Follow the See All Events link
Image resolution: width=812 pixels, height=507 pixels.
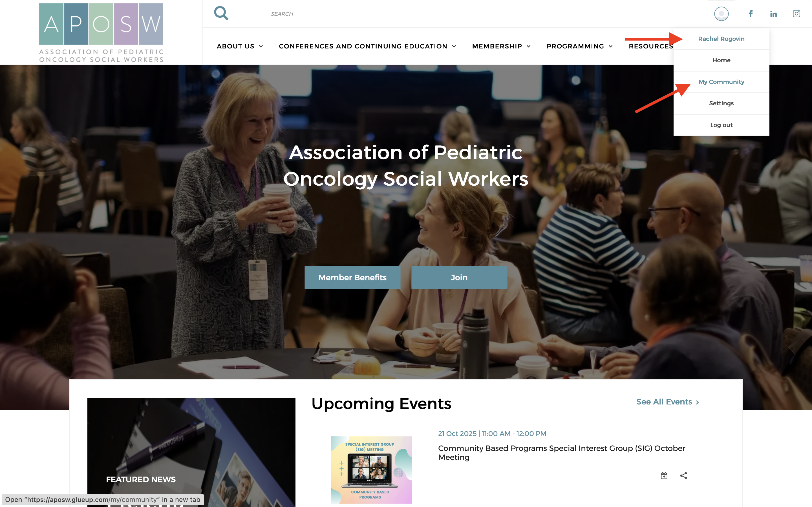click(667, 402)
